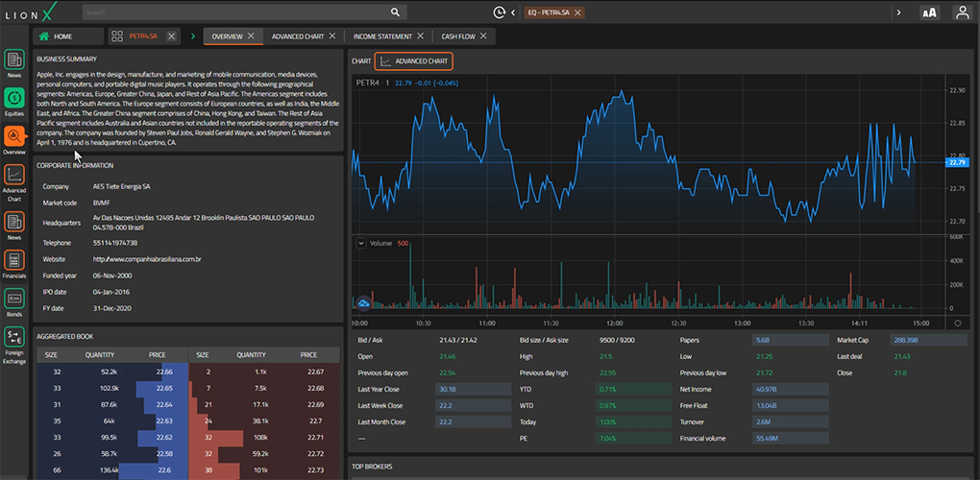Screen dimensions: 980x480
Task: Click the search magnifier icon
Action: coord(396,12)
